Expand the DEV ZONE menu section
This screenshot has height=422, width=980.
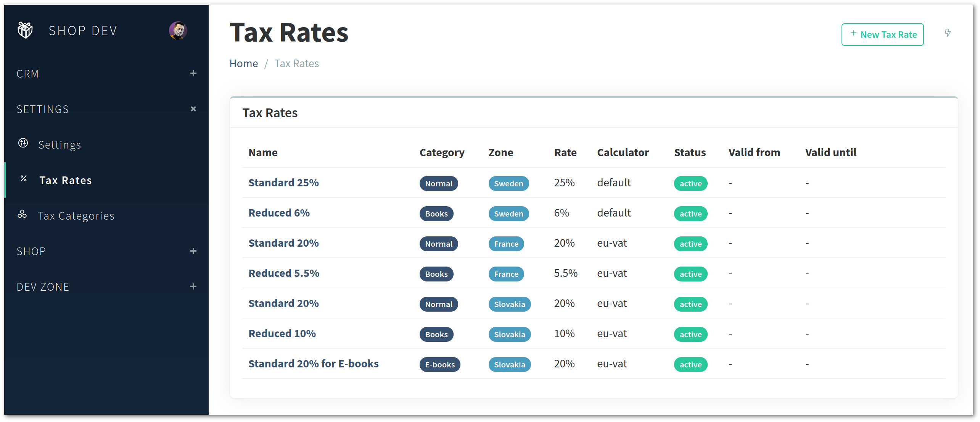[193, 286]
